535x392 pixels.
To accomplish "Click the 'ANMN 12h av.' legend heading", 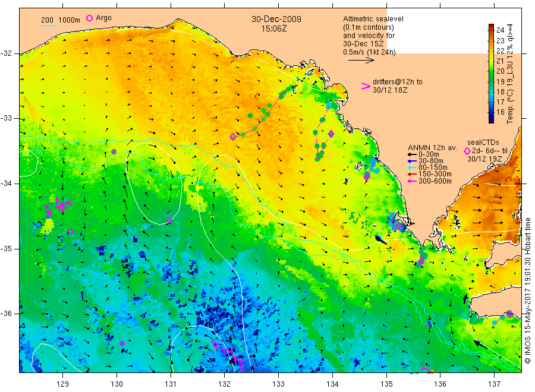I will pyautogui.click(x=433, y=148).
